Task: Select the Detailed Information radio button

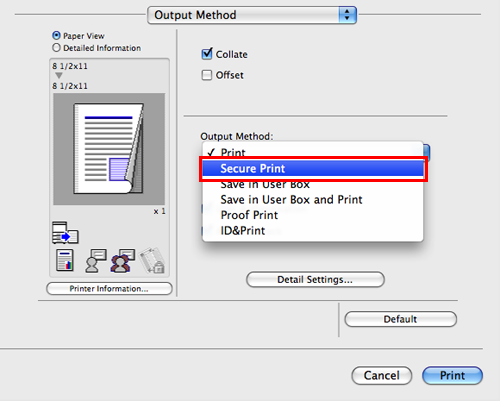Action: point(56,48)
